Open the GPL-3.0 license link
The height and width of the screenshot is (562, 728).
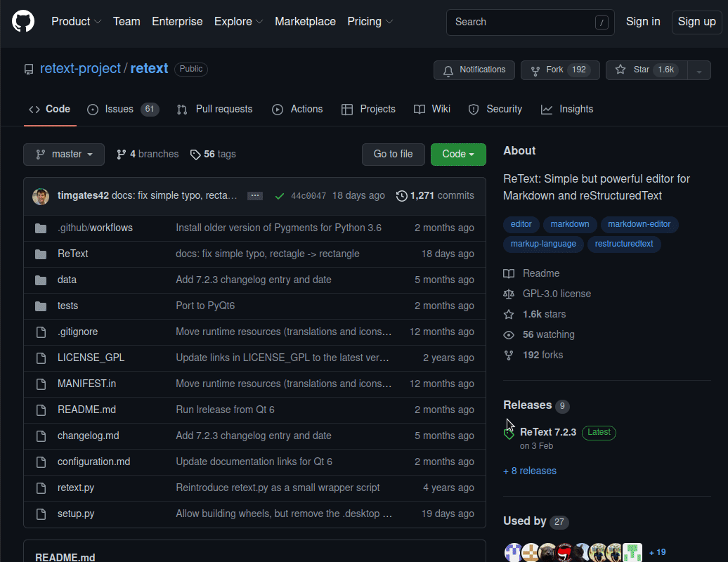point(547,294)
